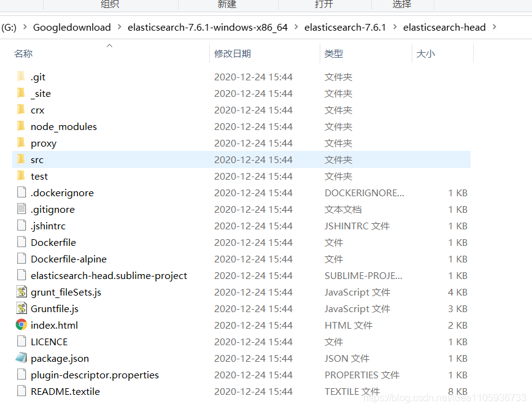This screenshot has width=532, height=409.
Task: Click the .gitignore text document icon
Action: point(21,209)
